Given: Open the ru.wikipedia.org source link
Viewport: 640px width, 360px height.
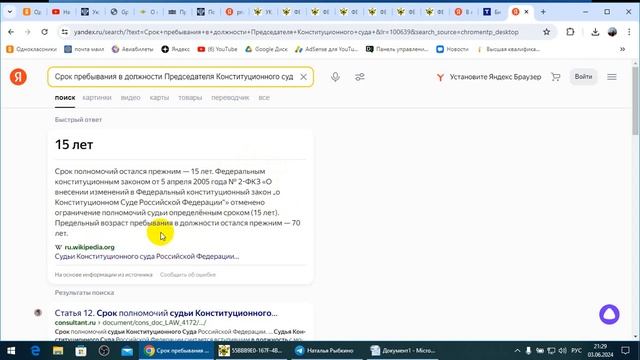Looking at the screenshot, I should coord(89,247).
